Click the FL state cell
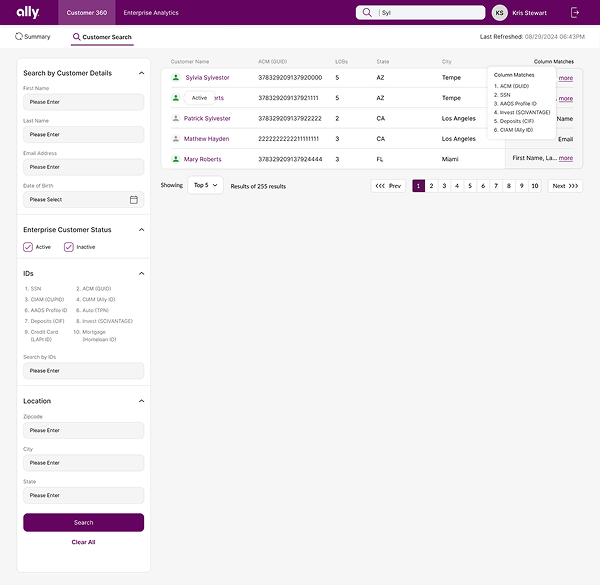This screenshot has height=585, width=600. tap(380, 159)
